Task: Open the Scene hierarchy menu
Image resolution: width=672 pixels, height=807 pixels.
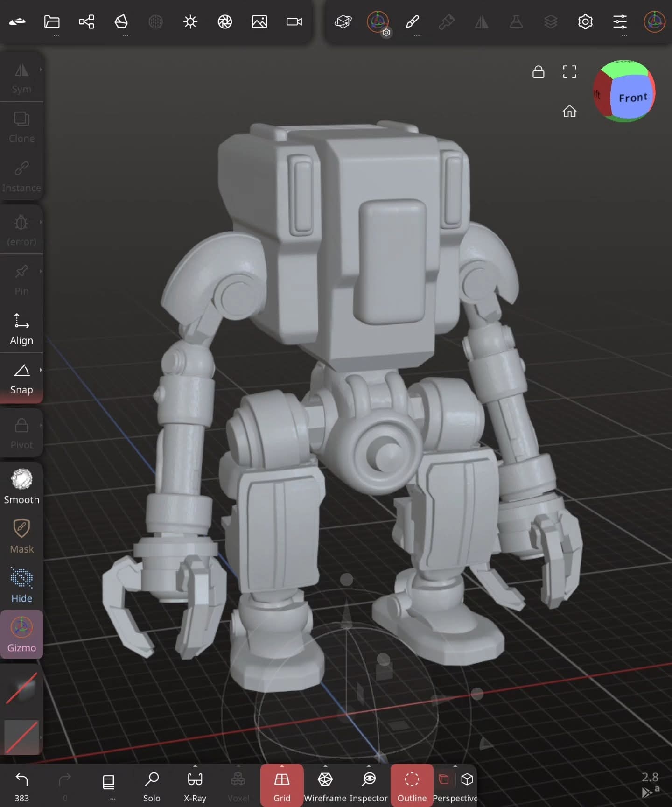Action: 86,22
